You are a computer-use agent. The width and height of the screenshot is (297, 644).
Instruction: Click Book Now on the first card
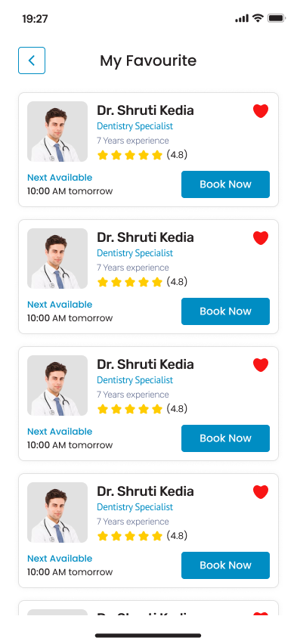(x=225, y=184)
